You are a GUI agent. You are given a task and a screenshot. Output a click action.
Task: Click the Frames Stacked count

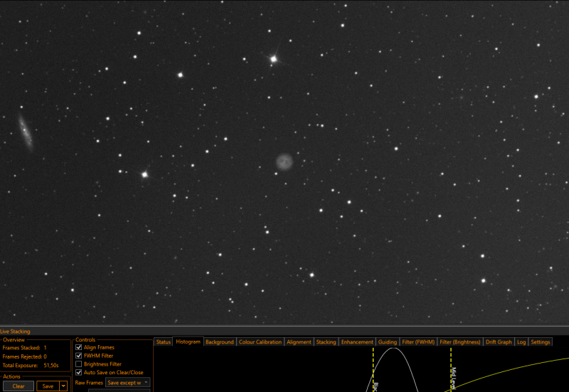tap(45, 348)
